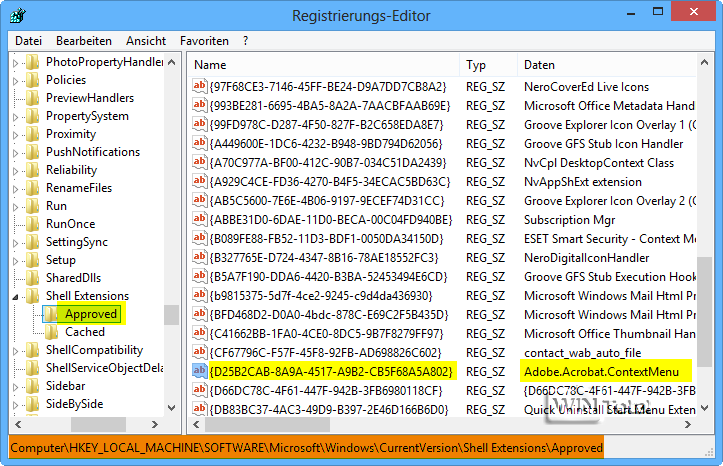The width and height of the screenshot is (723, 466).
Task: Open the Bearbeiten menu
Action: click(x=84, y=41)
